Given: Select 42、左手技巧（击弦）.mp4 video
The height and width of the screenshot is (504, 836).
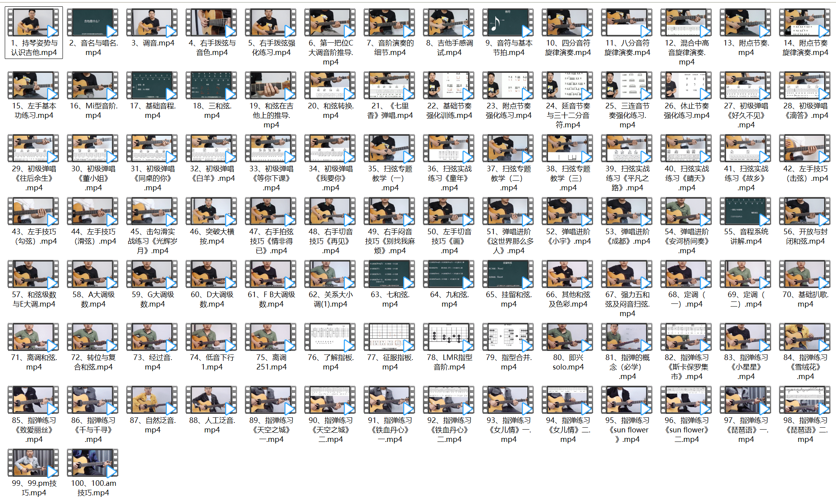Looking at the screenshot, I should 805,149.
